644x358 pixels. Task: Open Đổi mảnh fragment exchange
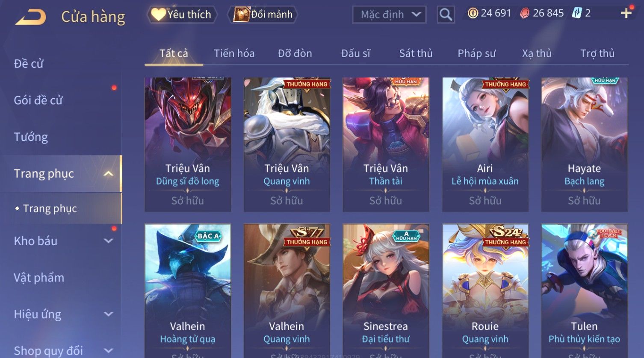tap(263, 15)
